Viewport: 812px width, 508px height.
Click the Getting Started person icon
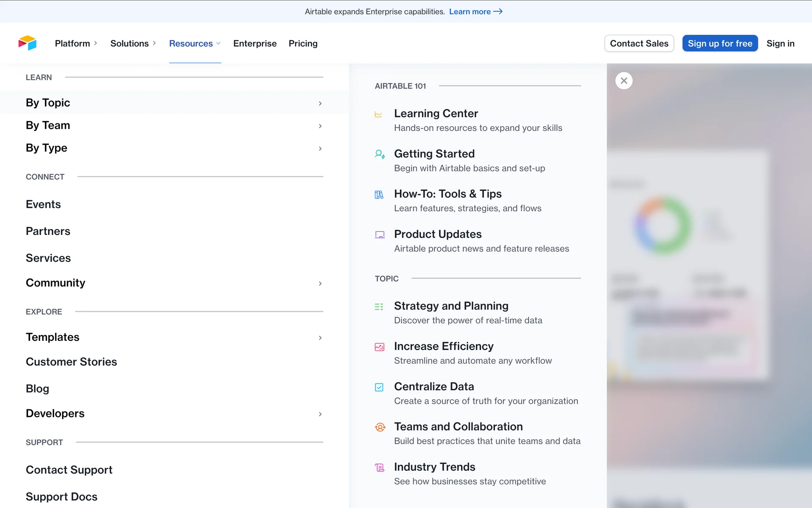click(x=379, y=154)
